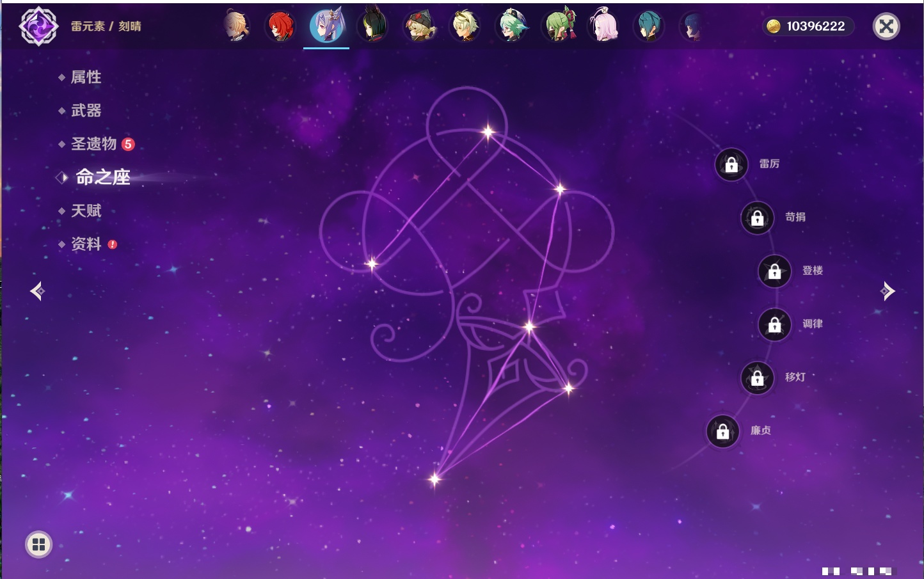Click the Mora balance 10396222
Screen dimensions: 924x579
[816, 26]
